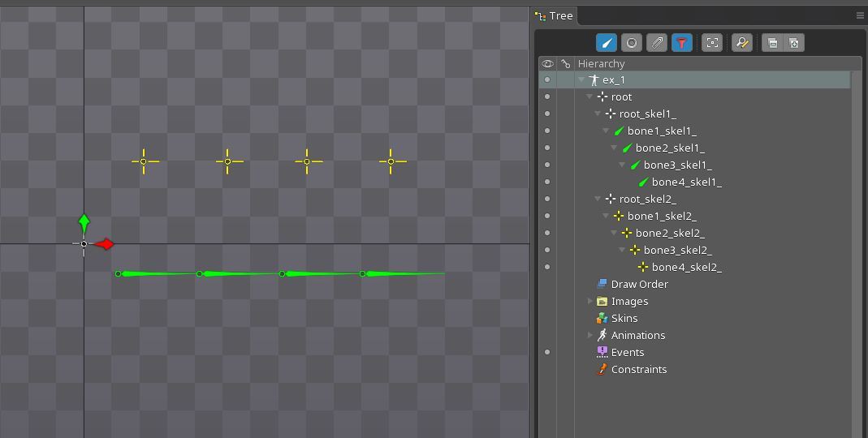Select the root row label
The width and height of the screenshot is (868, 438).
[x=621, y=97]
